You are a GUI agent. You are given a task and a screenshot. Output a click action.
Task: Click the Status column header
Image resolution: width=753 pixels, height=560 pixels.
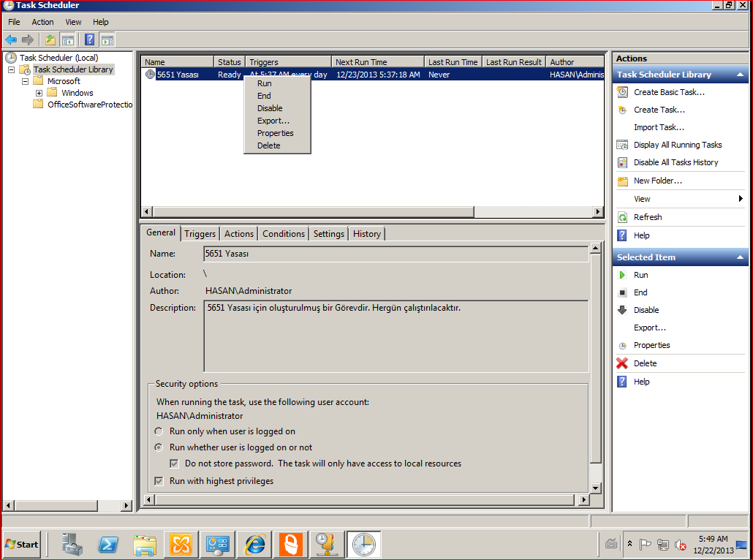point(230,62)
